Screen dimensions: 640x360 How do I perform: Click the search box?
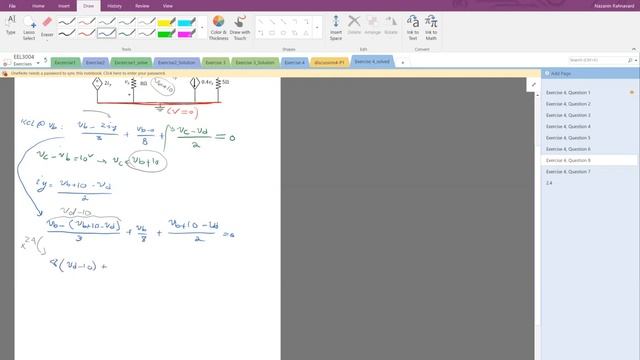point(598,60)
